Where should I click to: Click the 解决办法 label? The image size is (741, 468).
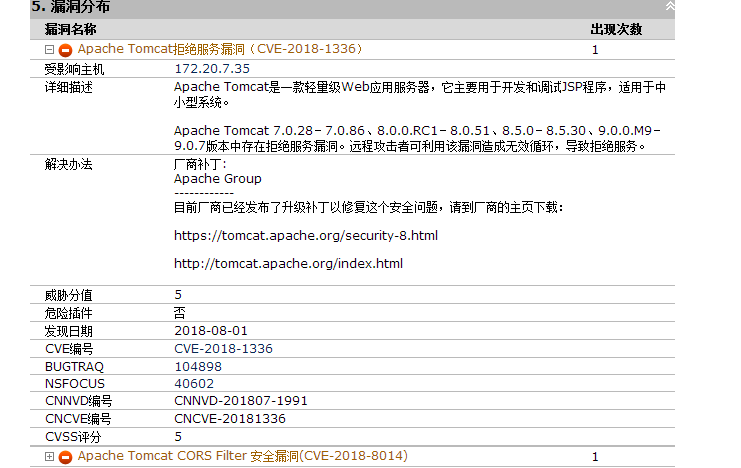[x=69, y=165]
